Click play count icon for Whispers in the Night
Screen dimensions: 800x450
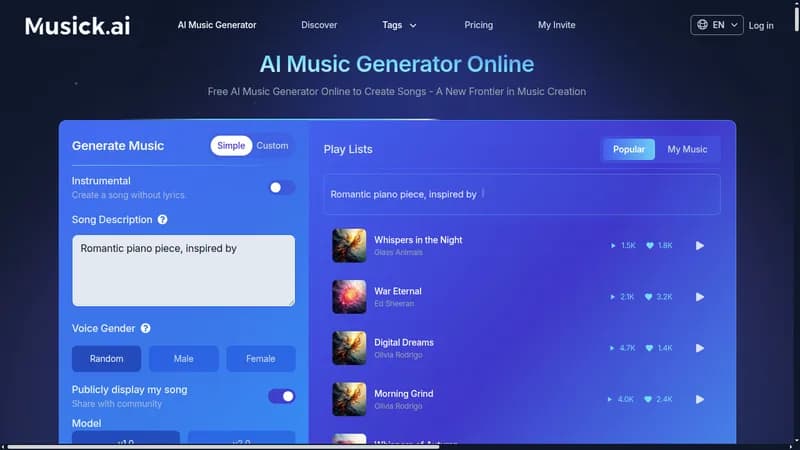coord(613,245)
